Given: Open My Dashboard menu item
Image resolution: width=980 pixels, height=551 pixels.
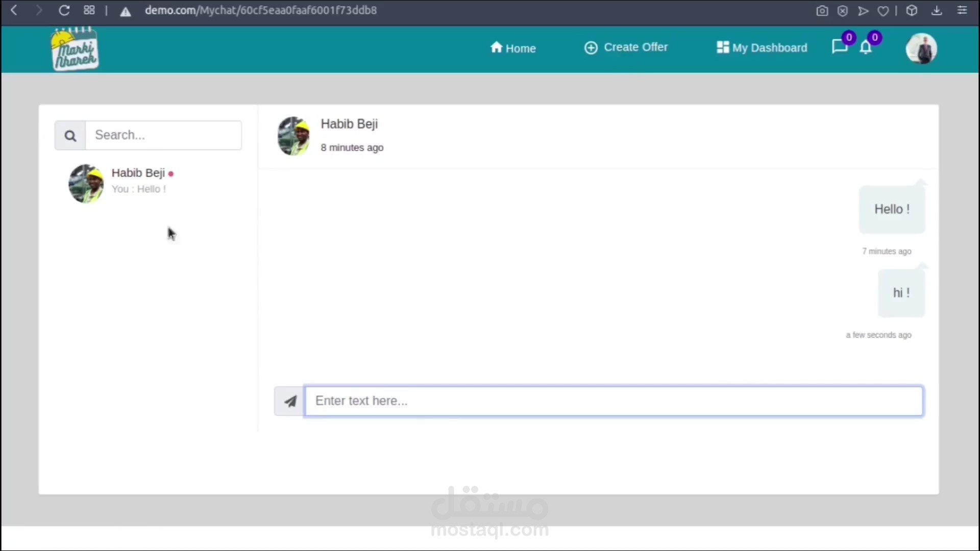Looking at the screenshot, I should pos(762,48).
